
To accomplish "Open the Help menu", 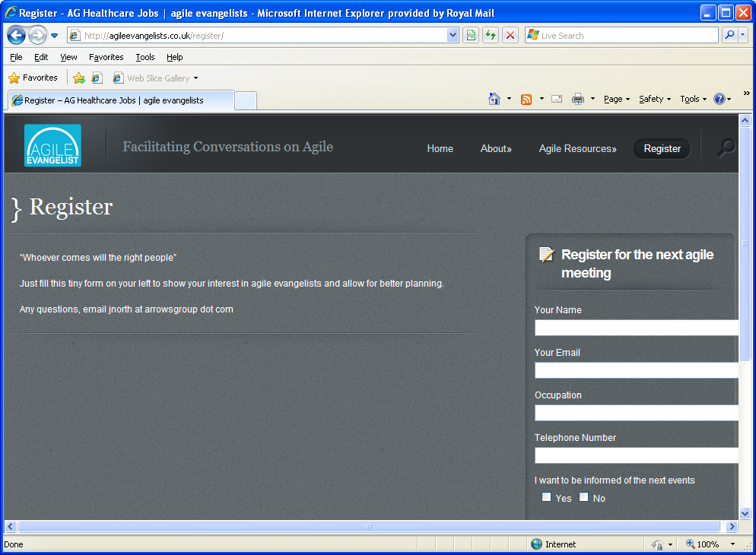I will (x=174, y=57).
